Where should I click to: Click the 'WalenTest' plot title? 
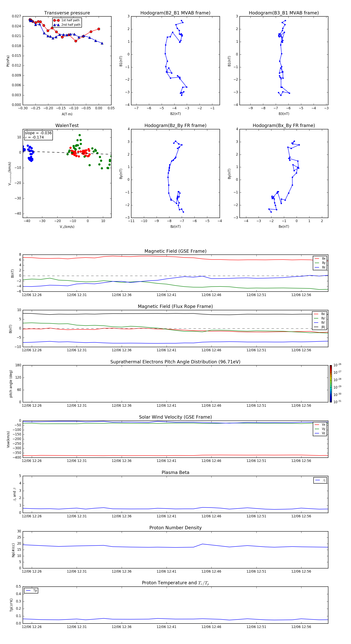click(x=67, y=125)
